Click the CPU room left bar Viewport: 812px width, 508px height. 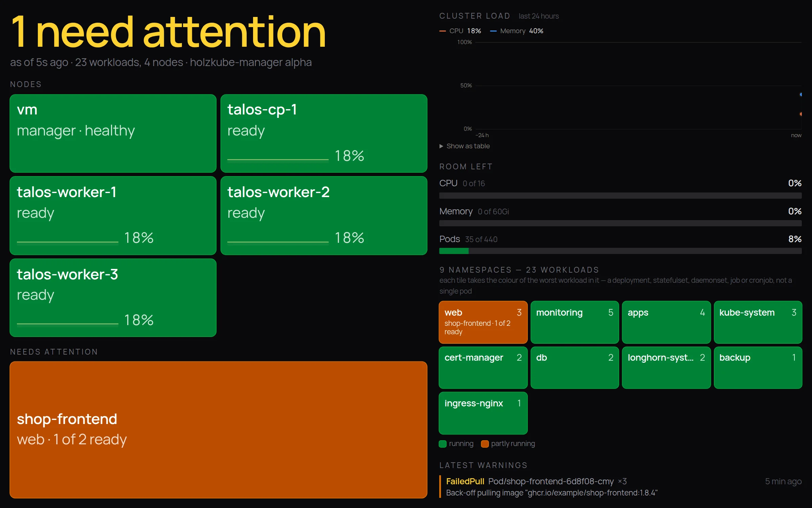click(620, 195)
